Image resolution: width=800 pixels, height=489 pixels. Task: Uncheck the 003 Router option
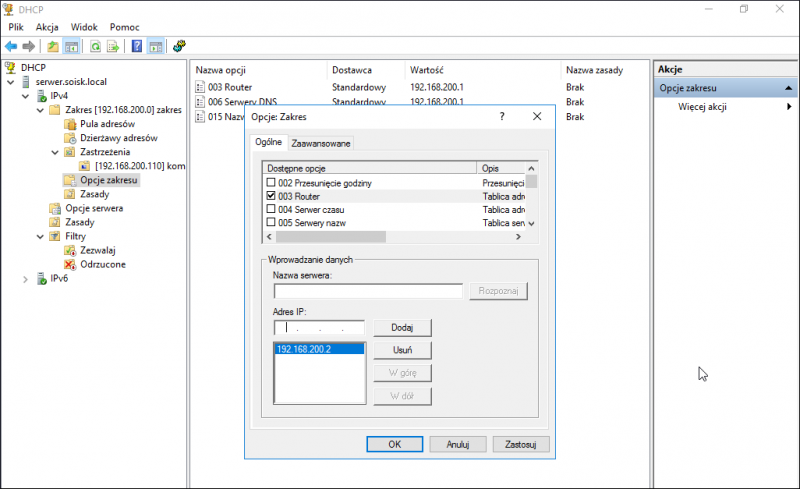point(271,196)
